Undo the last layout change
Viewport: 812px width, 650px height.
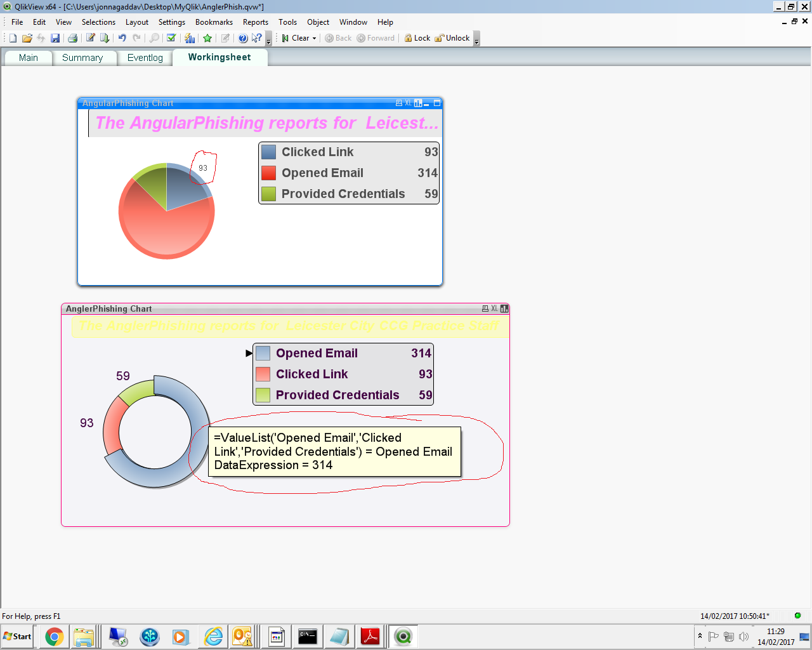coord(122,38)
